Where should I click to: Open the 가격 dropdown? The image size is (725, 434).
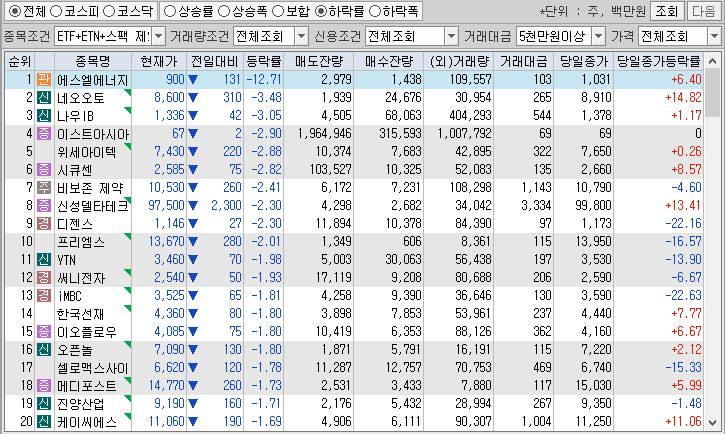714,36
